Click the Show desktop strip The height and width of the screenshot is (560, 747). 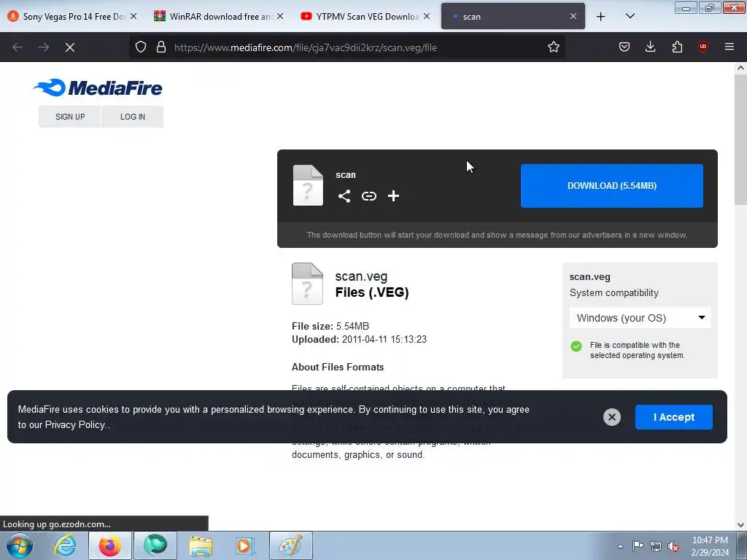(742, 545)
